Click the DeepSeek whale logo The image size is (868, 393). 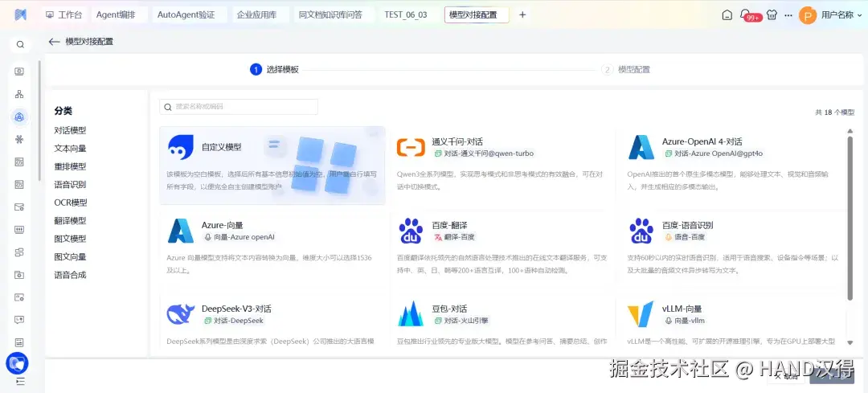[181, 314]
